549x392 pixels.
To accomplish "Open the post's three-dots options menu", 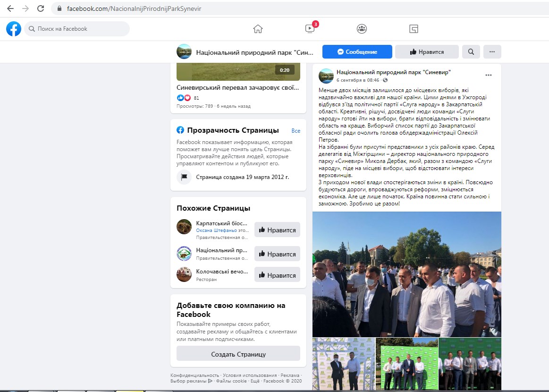I will click(489, 75).
